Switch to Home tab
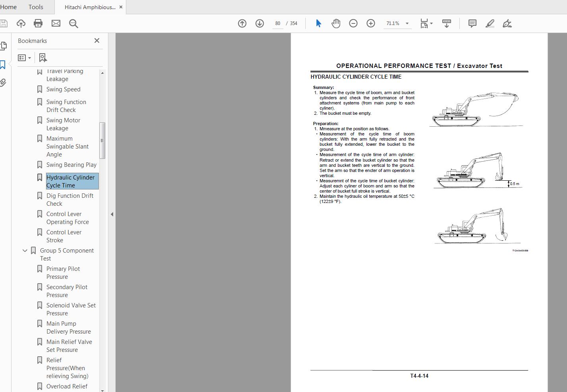 [x=8, y=7]
